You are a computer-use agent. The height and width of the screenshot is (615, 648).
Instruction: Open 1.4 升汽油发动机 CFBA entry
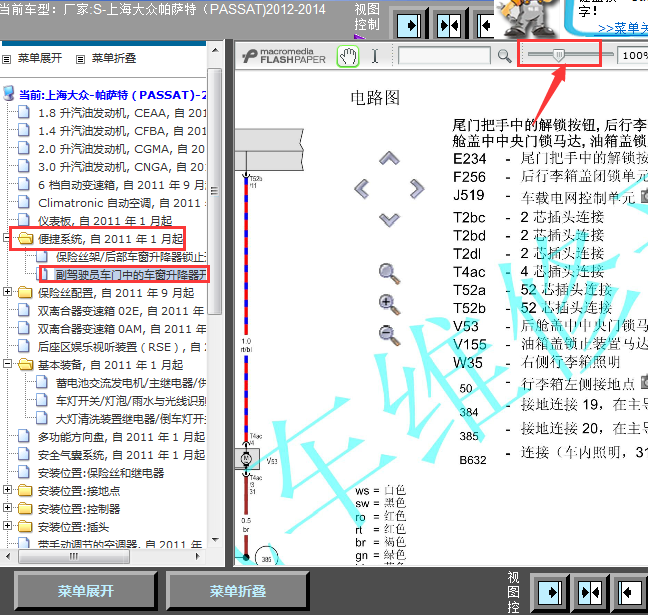click(122, 131)
